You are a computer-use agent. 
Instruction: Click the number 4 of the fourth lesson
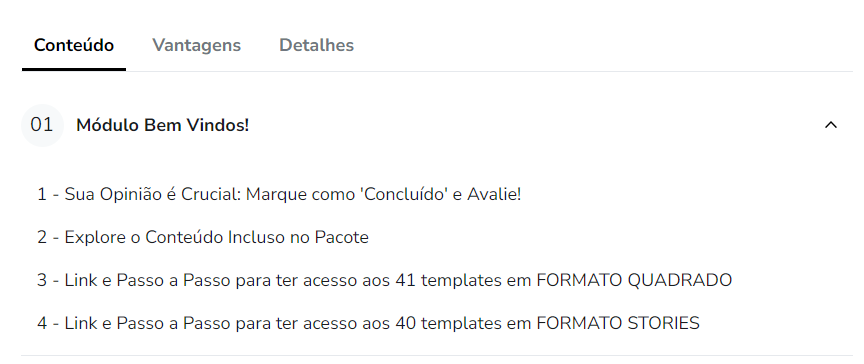(42, 323)
